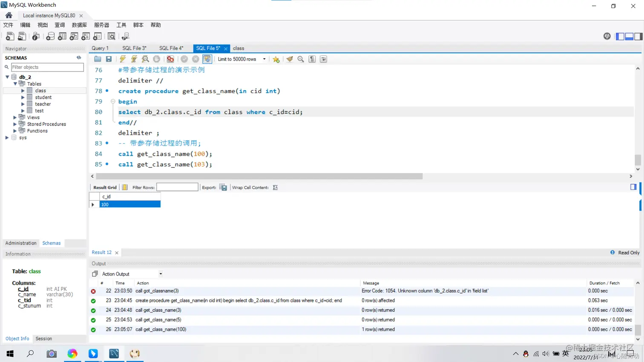
Task: Close the SQL File 5 tab
Action: point(226,49)
